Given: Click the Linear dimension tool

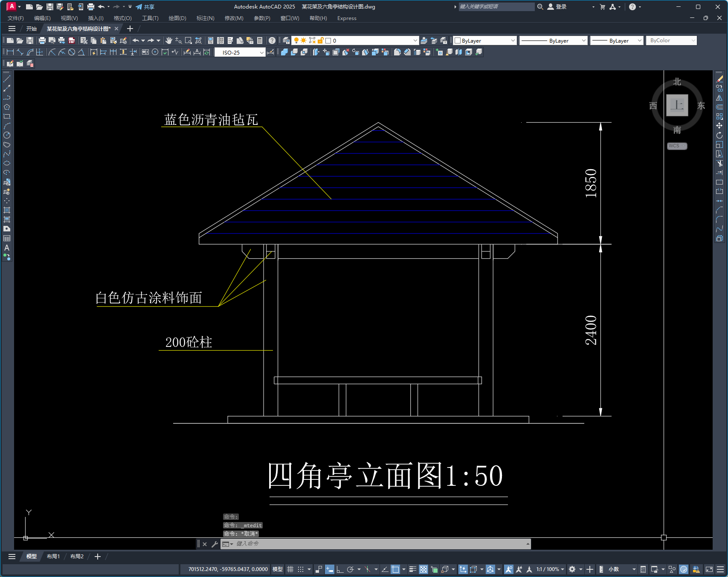Looking at the screenshot, I should click(x=10, y=52).
